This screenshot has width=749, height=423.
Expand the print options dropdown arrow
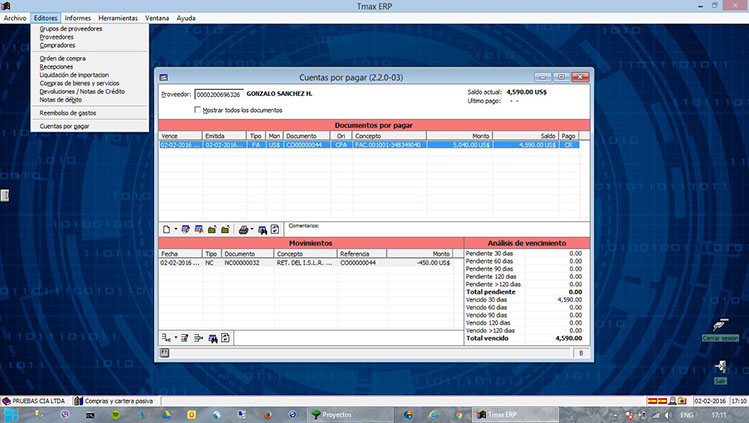point(252,229)
